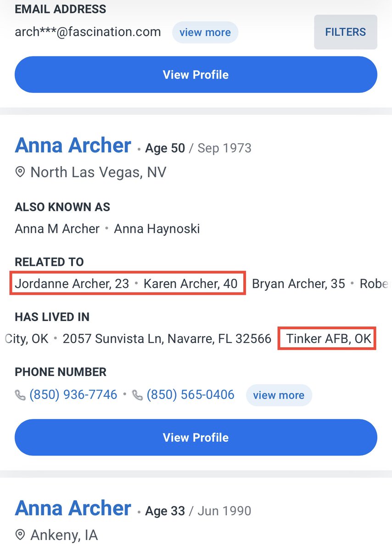Call the number (850) 936-7746
Image resolution: width=392 pixels, height=551 pixels.
(x=73, y=394)
